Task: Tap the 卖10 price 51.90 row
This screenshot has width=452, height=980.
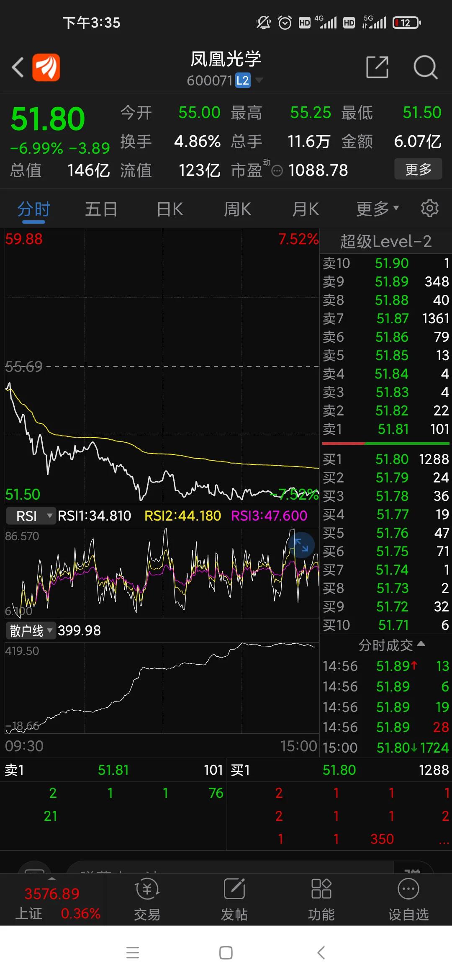Action: coord(386,263)
